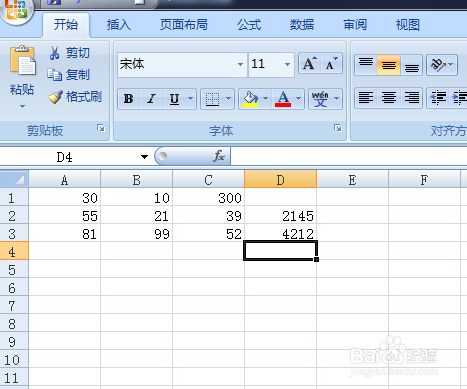Toggle Italic formatting
This screenshot has width=467, height=389.
click(x=152, y=99)
